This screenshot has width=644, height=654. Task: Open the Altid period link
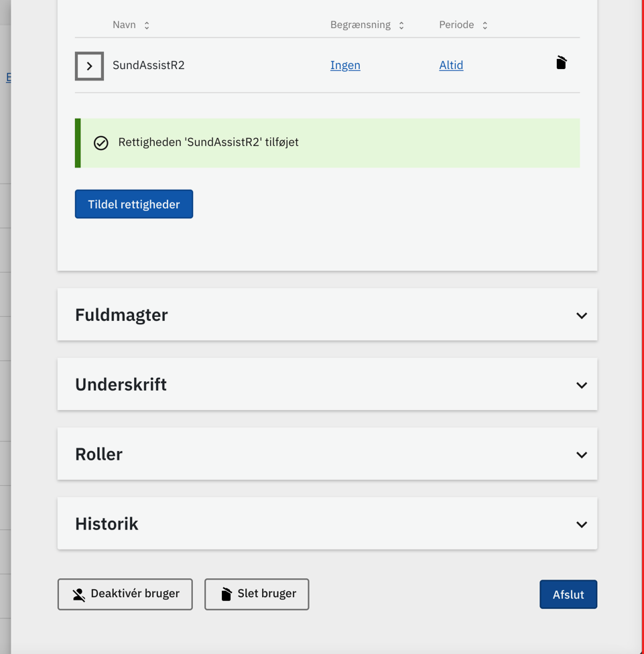(x=451, y=65)
